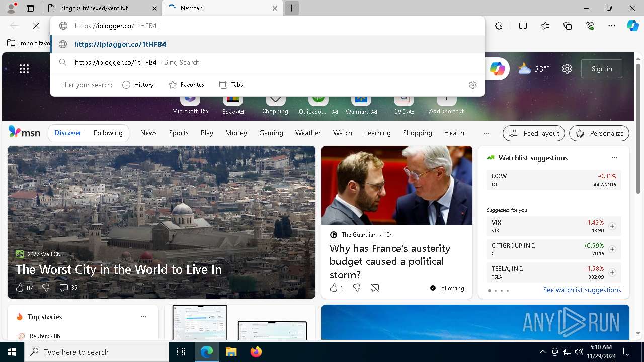Filter search suggestions by Tabs

point(231,85)
